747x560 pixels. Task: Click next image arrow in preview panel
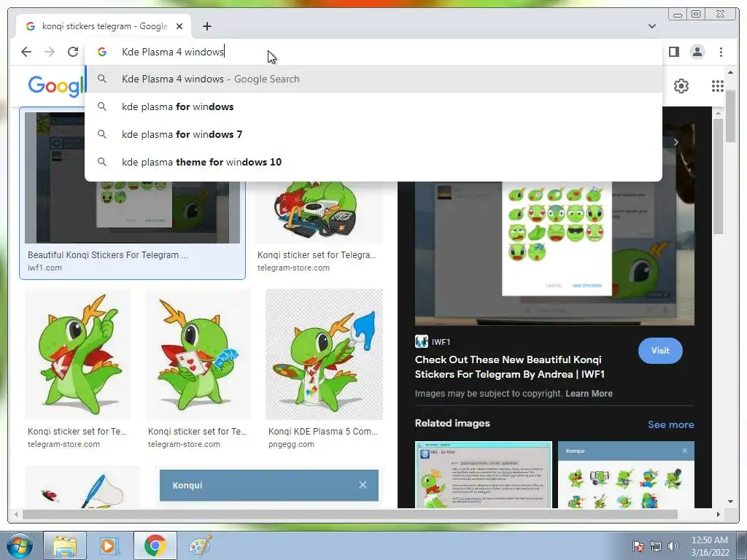[x=676, y=142]
